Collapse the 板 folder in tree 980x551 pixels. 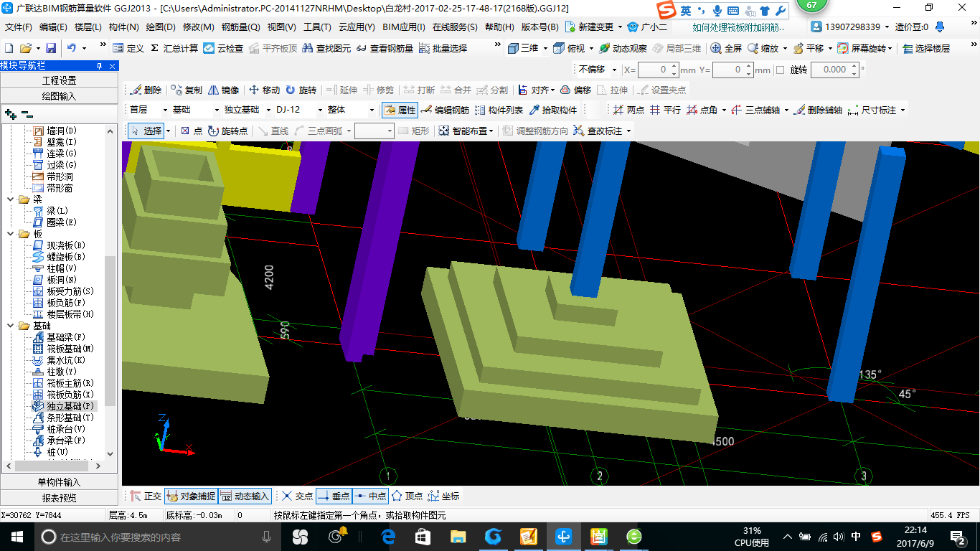point(10,234)
